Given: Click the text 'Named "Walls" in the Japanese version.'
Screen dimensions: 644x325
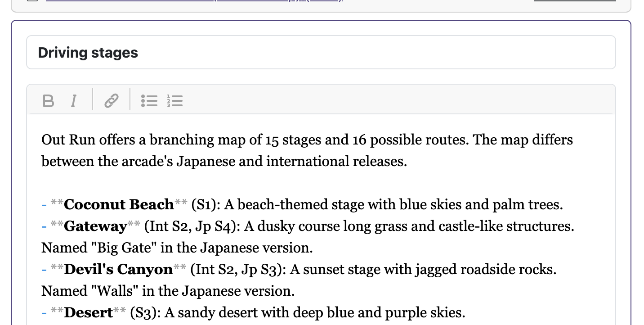Looking at the screenshot, I should point(168,291).
